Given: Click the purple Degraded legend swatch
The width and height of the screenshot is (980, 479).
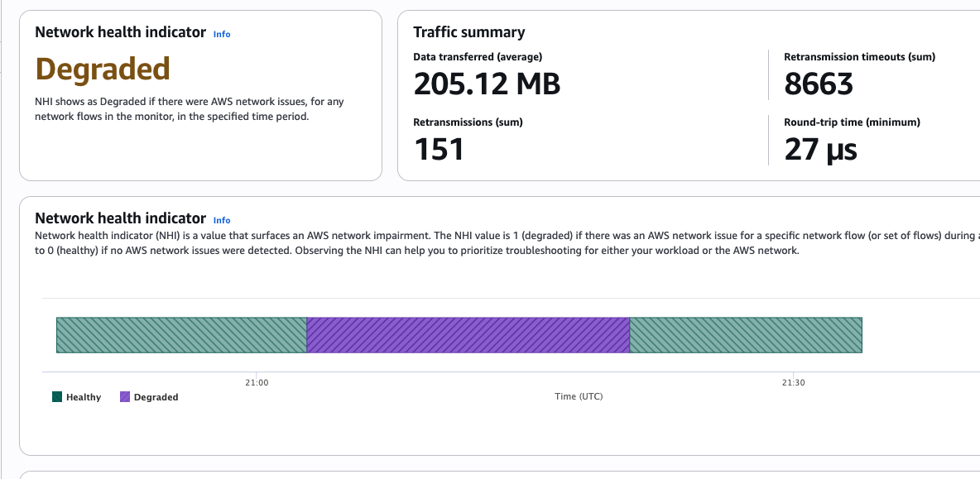Looking at the screenshot, I should point(125,397).
